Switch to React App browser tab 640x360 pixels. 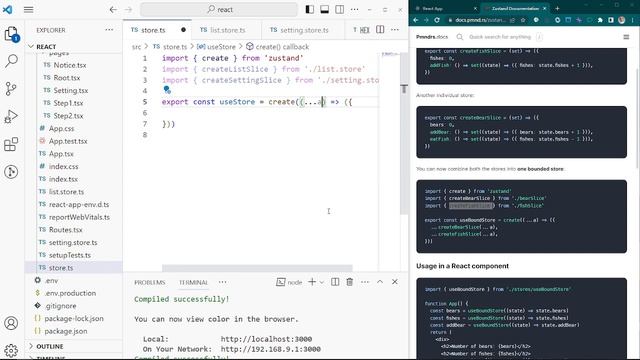445,8
